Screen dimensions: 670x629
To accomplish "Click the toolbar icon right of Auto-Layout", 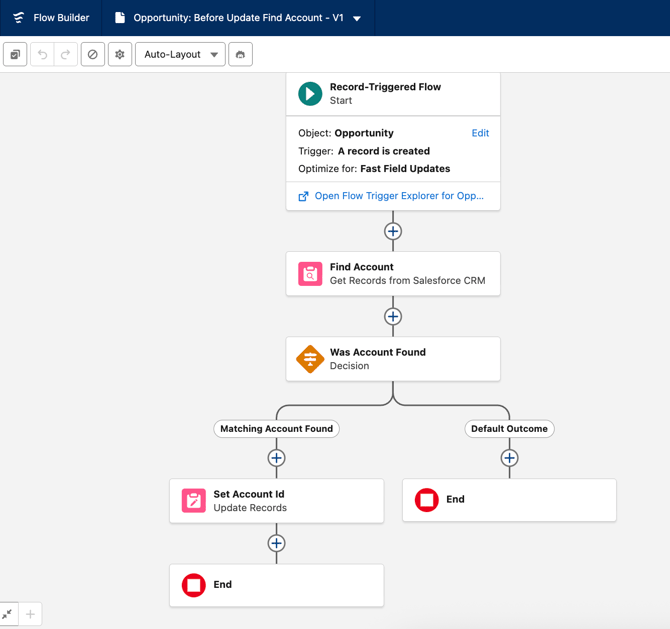I will click(241, 54).
